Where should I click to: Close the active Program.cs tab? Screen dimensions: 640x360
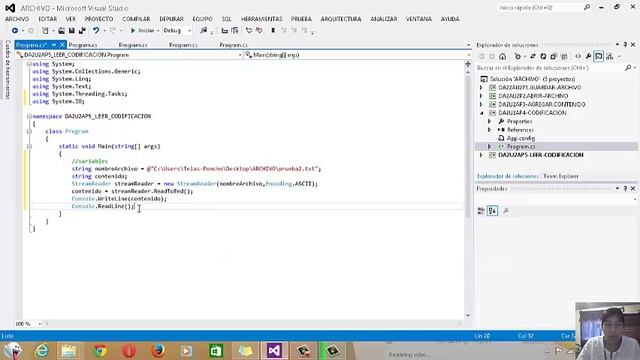pos(62,45)
